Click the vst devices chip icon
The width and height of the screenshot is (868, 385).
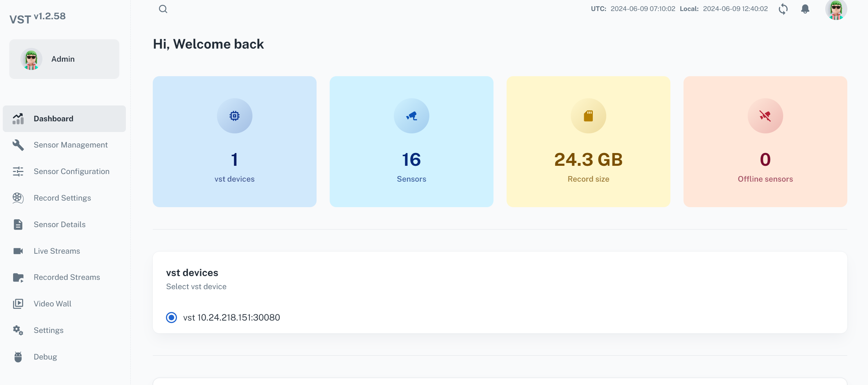235,116
